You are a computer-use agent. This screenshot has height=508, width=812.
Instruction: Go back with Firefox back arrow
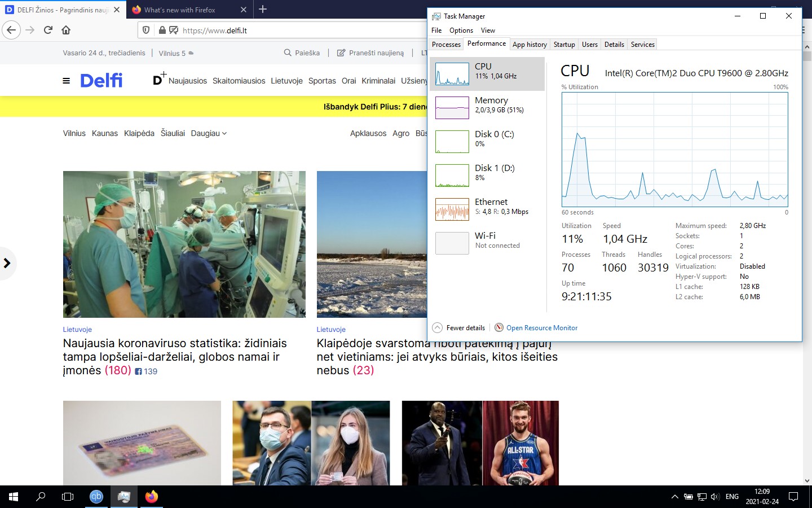(11, 30)
